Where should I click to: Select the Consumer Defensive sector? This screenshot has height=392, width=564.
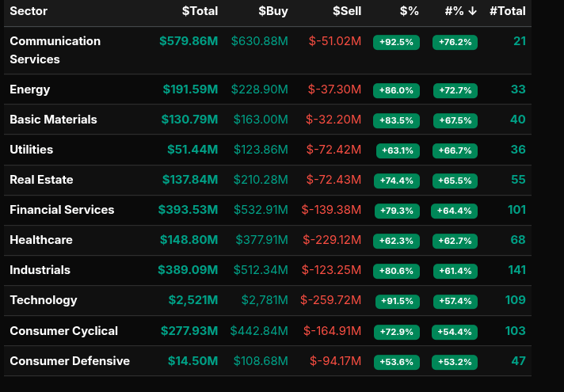[x=69, y=361]
